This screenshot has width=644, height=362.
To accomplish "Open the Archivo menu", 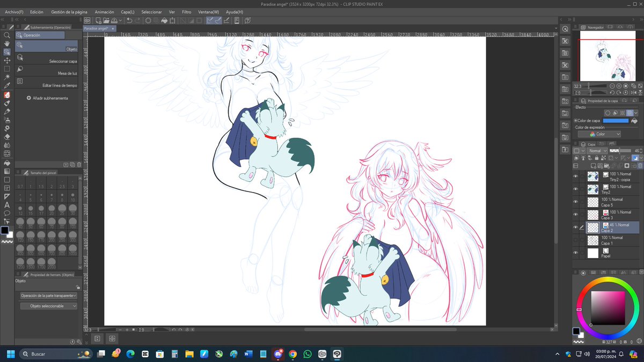I will tap(14, 12).
